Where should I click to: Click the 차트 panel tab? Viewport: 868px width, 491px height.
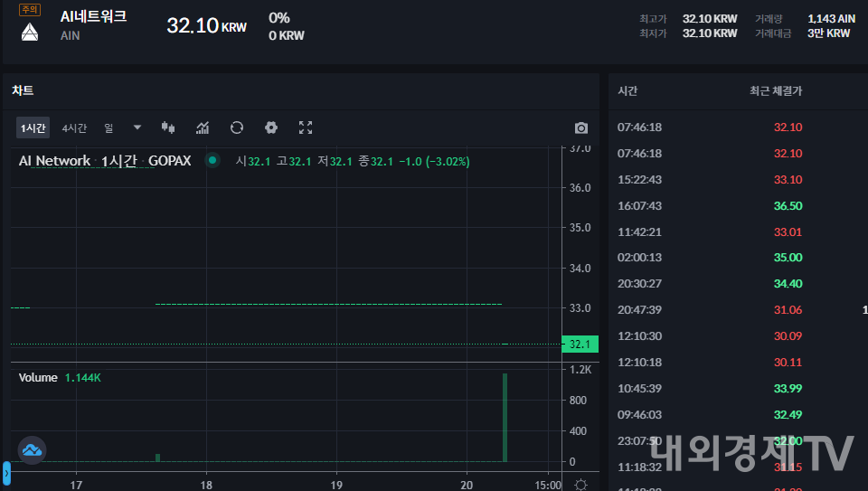[23, 90]
